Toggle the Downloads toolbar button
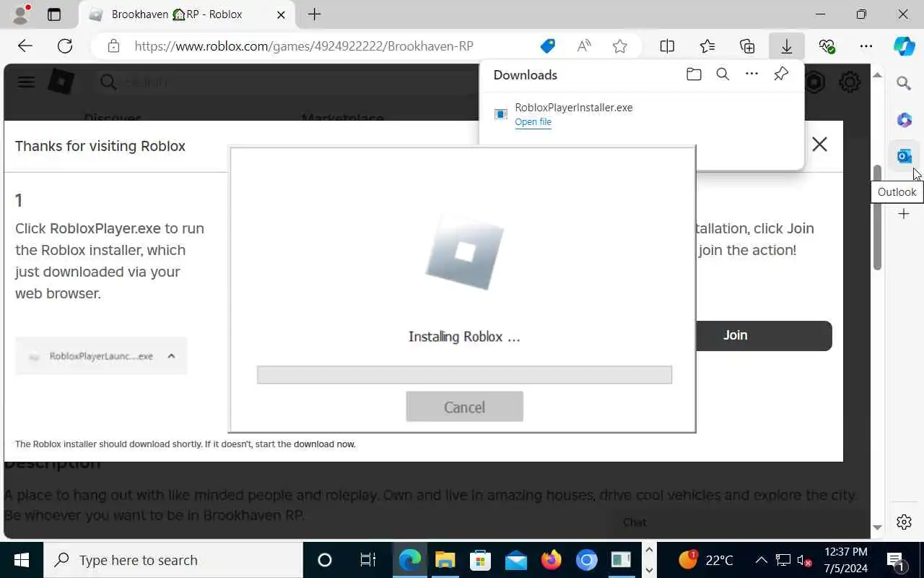This screenshot has height=578, width=924. tap(787, 46)
